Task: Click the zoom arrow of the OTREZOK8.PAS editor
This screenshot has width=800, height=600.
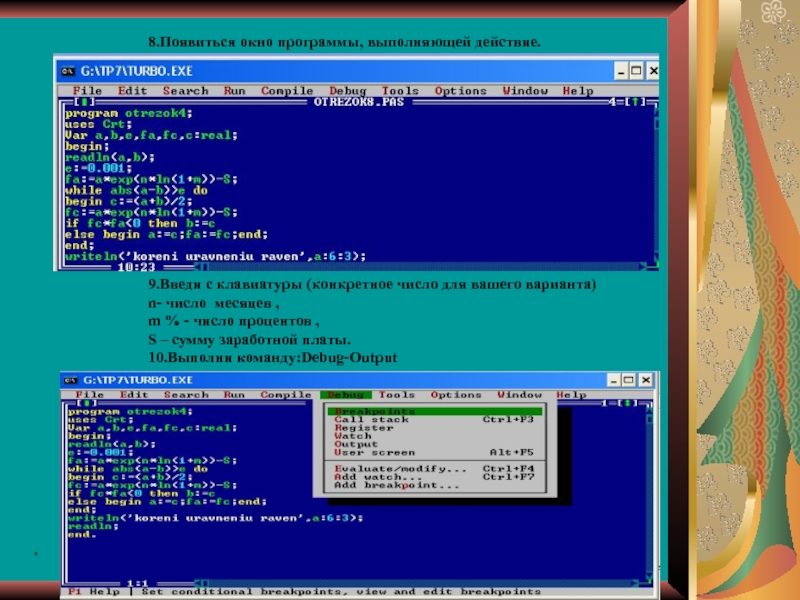Action: coord(635,101)
